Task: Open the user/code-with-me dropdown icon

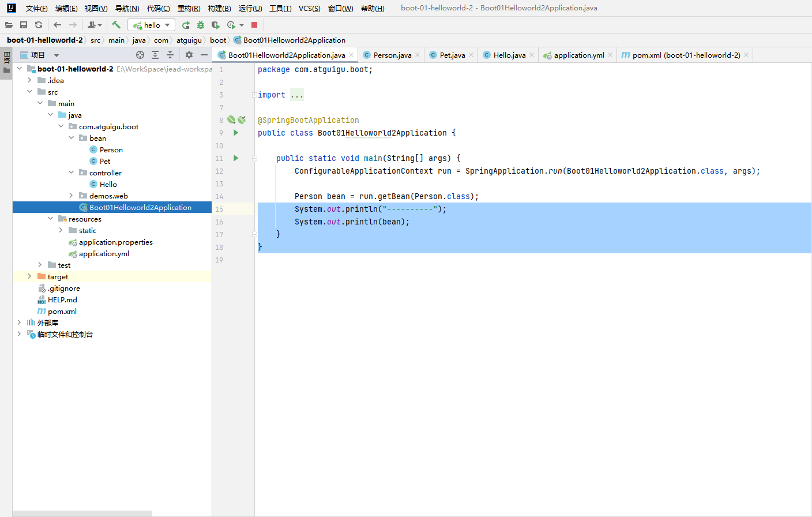Action: (x=95, y=25)
